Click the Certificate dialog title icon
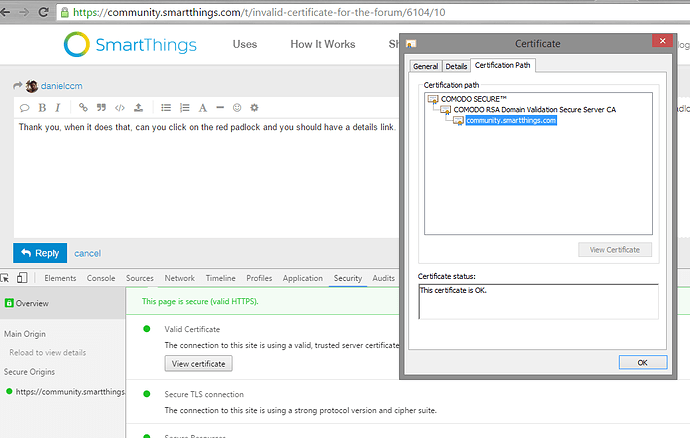The height and width of the screenshot is (438, 690). 411,44
